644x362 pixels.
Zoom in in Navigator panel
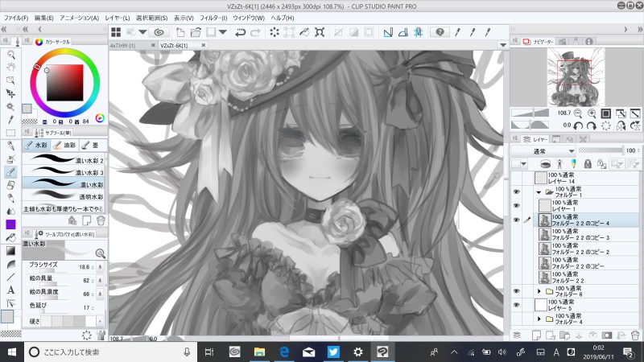click(592, 113)
